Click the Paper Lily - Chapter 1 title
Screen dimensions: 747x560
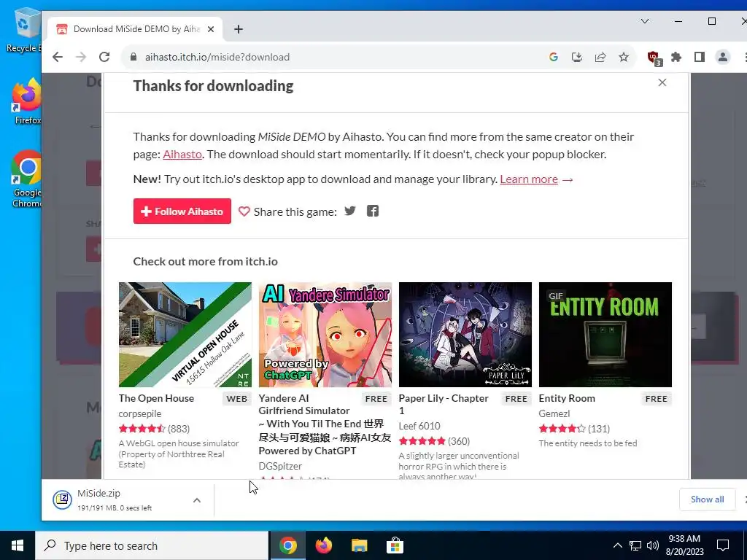[444, 404]
